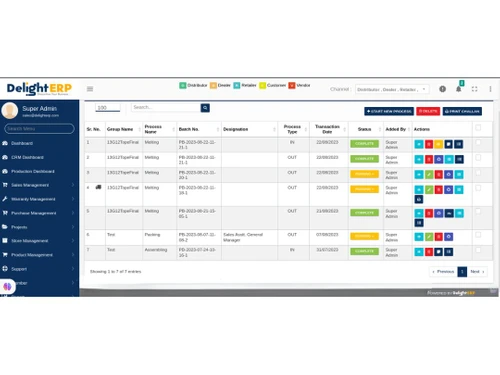Click the dark navy list icon in row 2
Screen dimensions: 500x375
[x=459, y=159]
